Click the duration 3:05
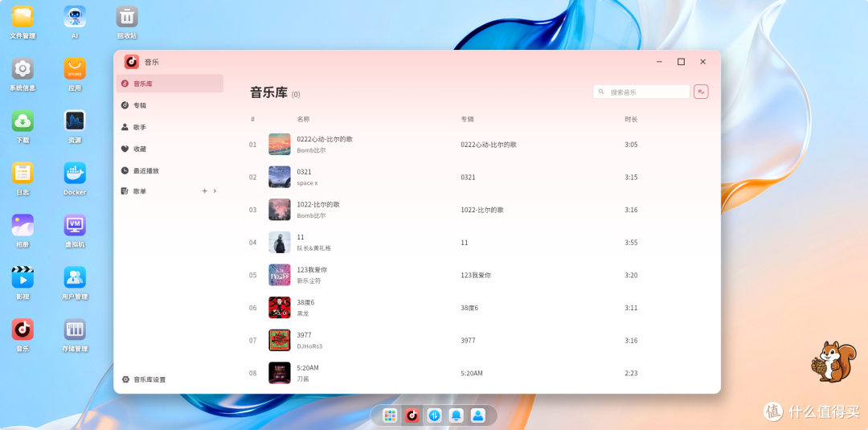The height and width of the screenshot is (430, 868). (631, 145)
